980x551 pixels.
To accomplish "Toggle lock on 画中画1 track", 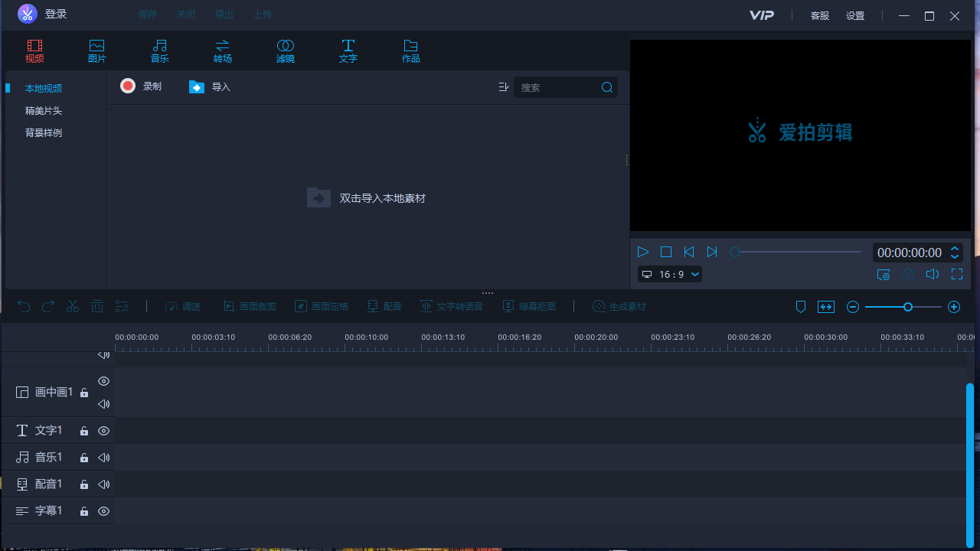I will click(x=84, y=393).
